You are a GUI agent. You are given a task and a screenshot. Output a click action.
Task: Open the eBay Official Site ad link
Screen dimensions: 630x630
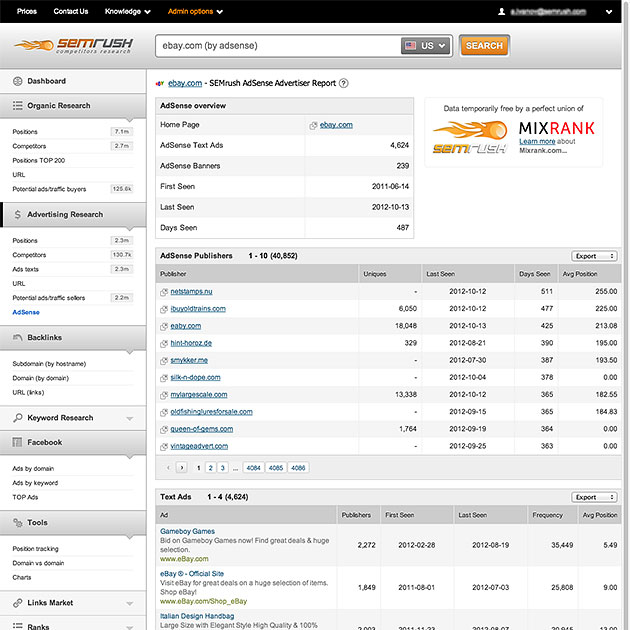(192, 574)
